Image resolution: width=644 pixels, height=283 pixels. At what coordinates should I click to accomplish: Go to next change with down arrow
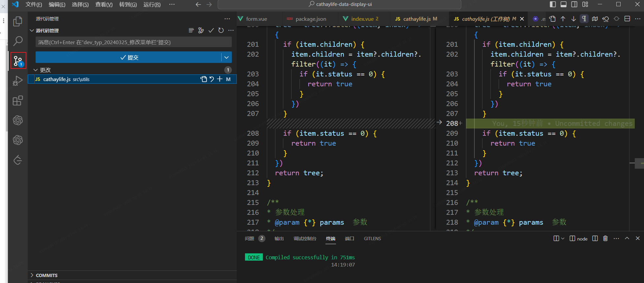click(573, 19)
